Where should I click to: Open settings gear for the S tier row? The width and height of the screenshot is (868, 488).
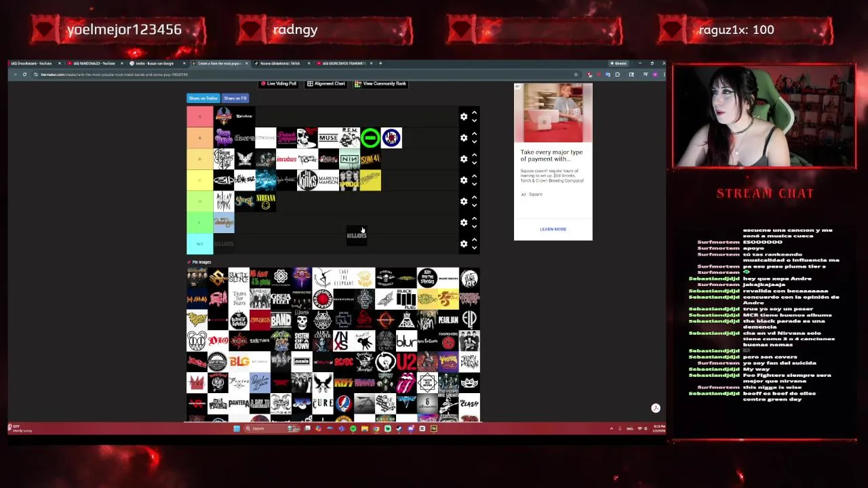pyautogui.click(x=464, y=117)
